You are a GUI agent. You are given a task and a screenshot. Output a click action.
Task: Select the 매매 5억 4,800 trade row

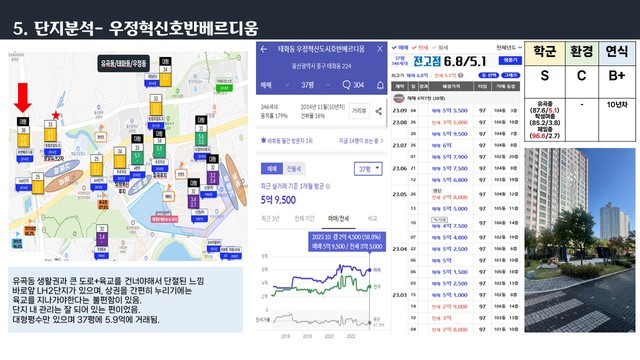(x=456, y=237)
